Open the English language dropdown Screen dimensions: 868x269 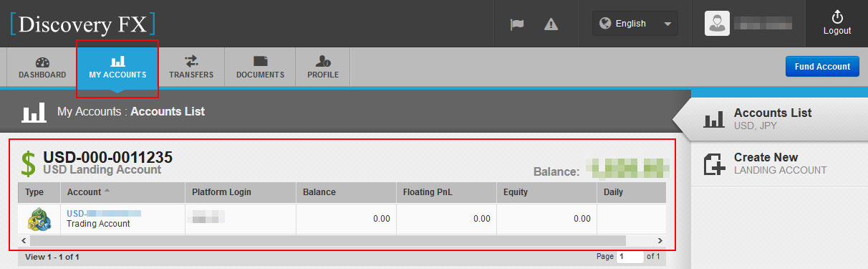click(635, 24)
